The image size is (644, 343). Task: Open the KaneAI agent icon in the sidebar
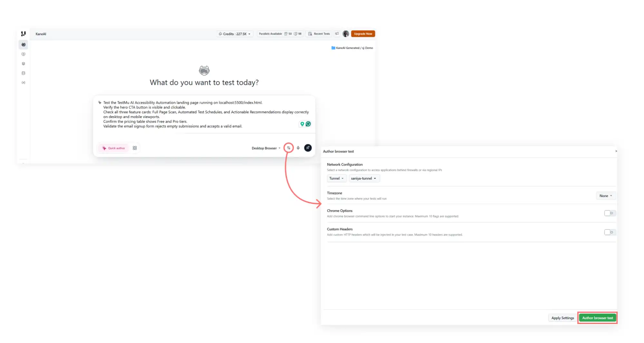point(24,45)
